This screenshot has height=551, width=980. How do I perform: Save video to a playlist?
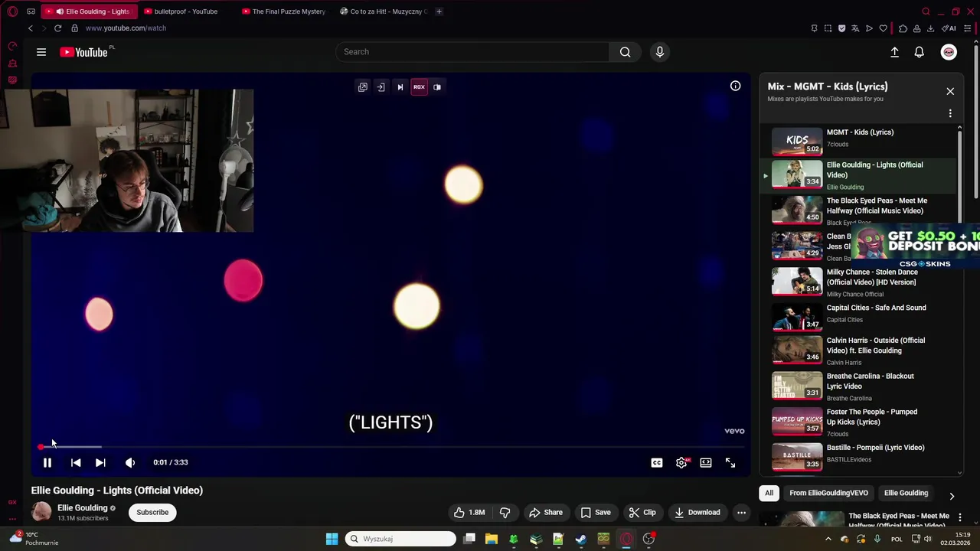point(595,512)
